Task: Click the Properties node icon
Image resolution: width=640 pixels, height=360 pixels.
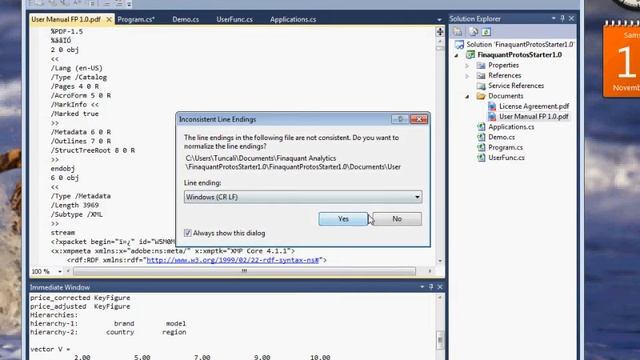Action: coord(481,65)
